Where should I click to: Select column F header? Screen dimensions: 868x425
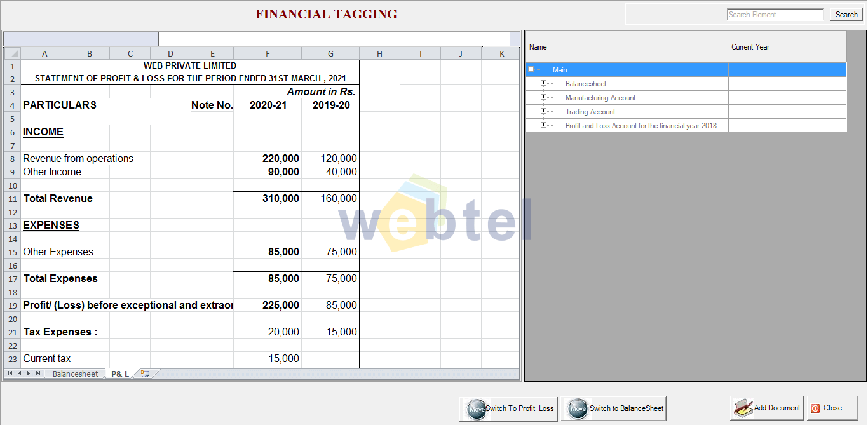point(268,53)
